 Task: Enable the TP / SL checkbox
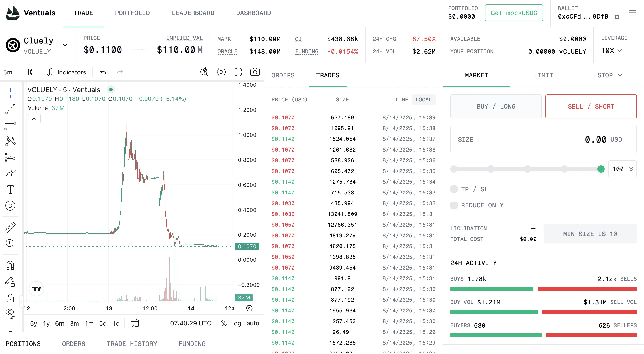tap(454, 189)
